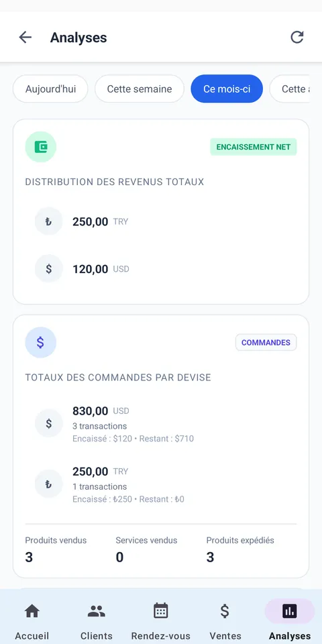Tap the lira icon next to 250,00 TRY revenue
Screen dimensions: 322x644
click(48, 221)
